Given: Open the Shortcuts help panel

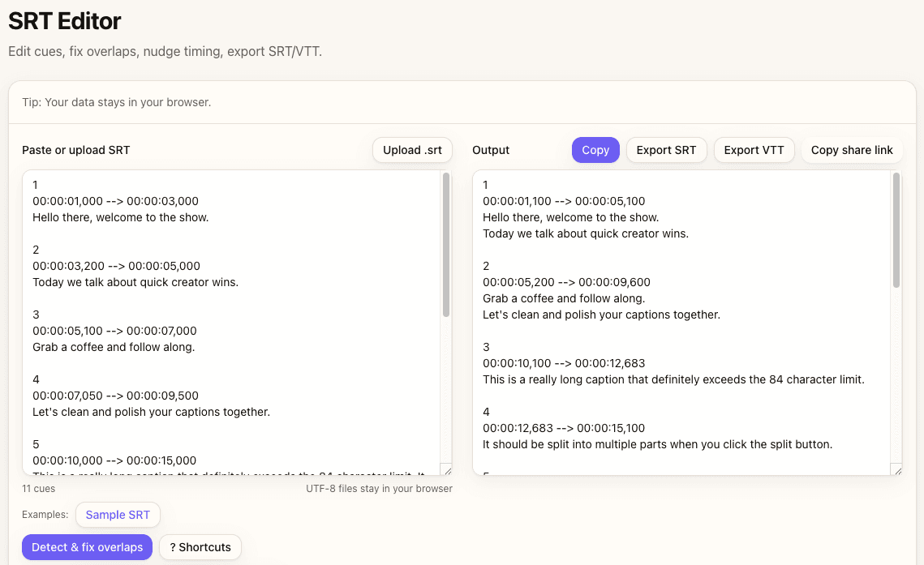Looking at the screenshot, I should (x=200, y=547).
